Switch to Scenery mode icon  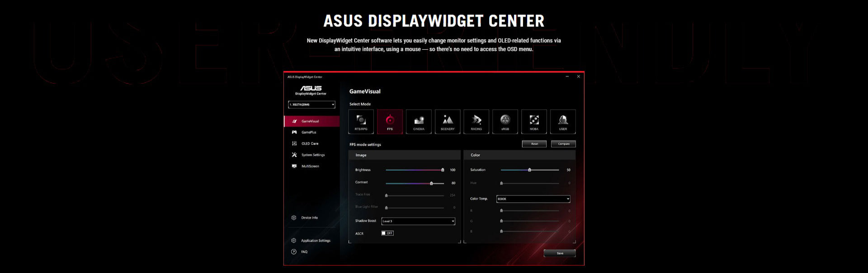(x=448, y=121)
